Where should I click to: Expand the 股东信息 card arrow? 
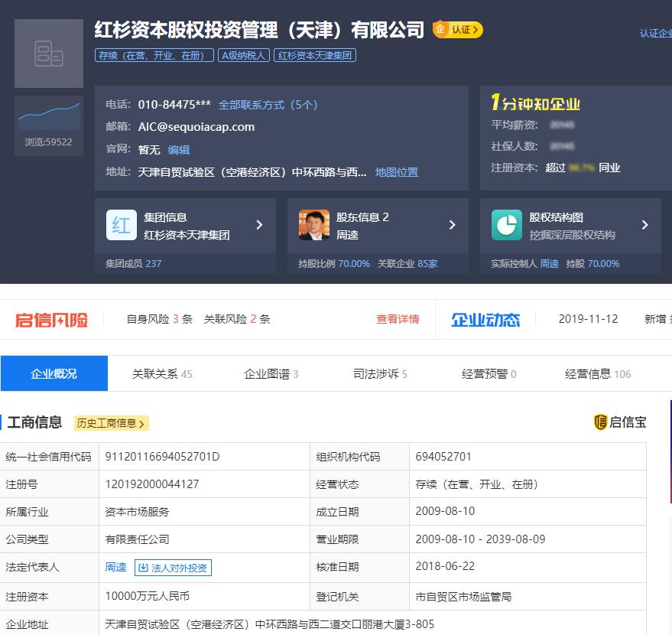tap(452, 225)
